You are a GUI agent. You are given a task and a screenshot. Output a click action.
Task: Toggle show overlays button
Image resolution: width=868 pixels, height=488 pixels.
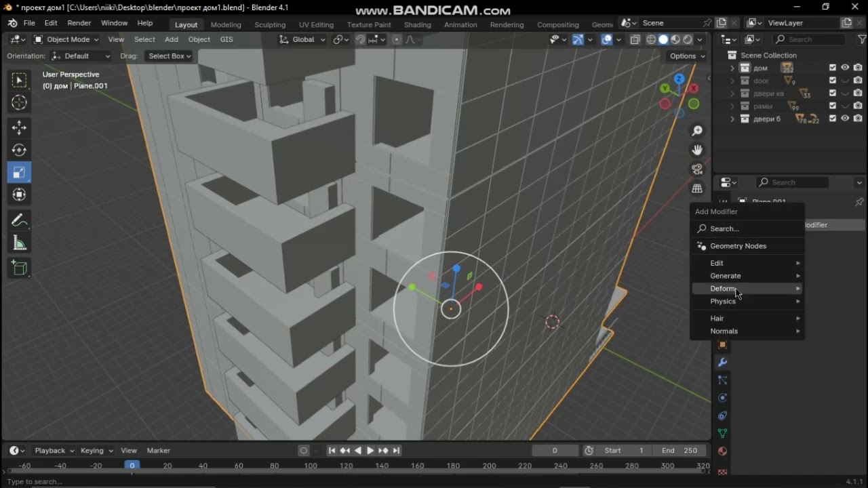pos(607,40)
